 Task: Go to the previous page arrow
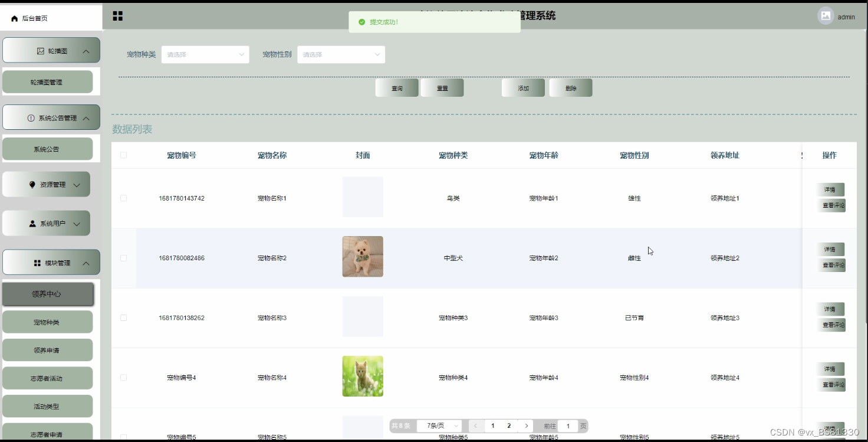click(476, 426)
